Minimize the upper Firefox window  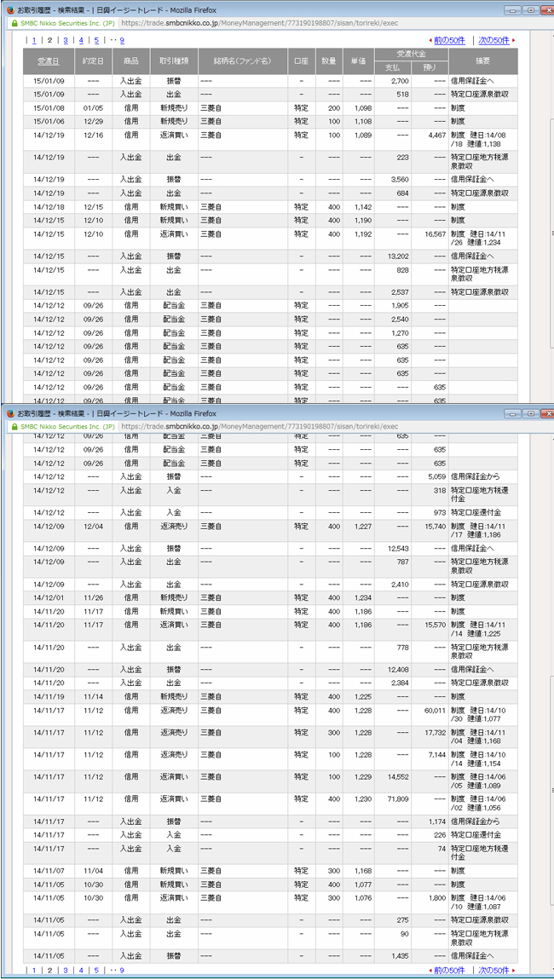click(x=513, y=10)
